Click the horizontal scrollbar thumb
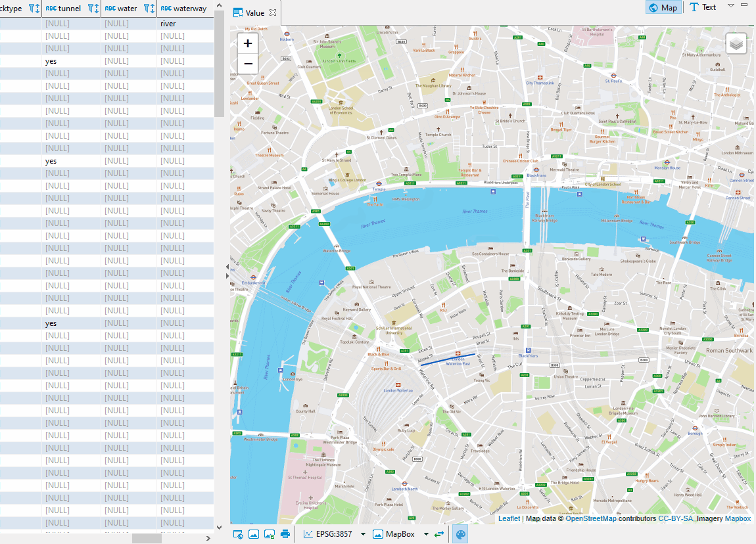The height and width of the screenshot is (544, 756). pyautogui.click(x=147, y=538)
